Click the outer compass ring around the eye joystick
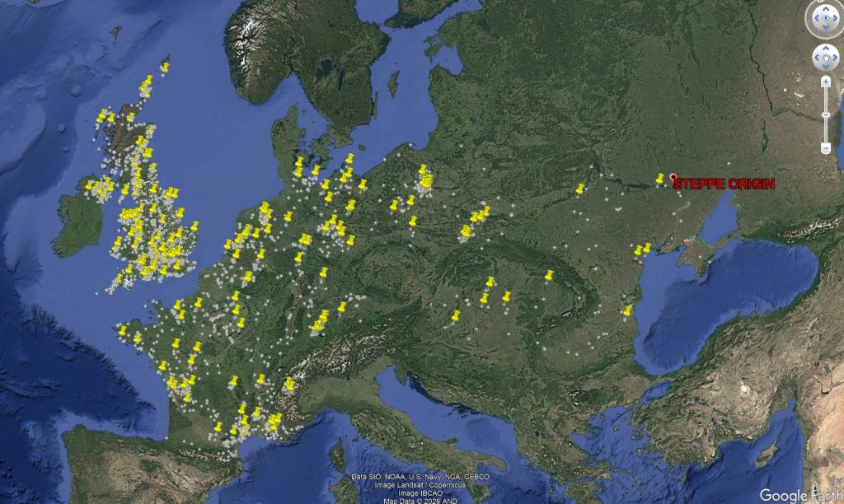Viewport: 844px width, 504px height. click(808, 18)
